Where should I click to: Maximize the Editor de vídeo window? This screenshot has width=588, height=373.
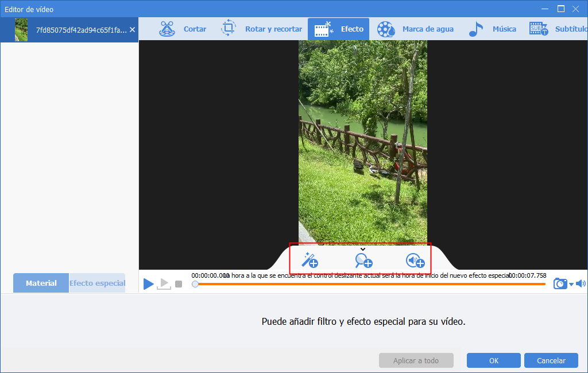coord(560,9)
